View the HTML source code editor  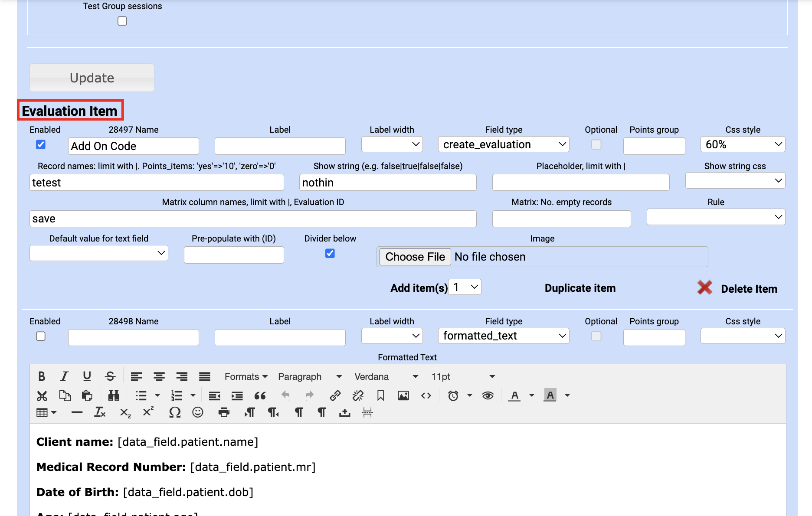(x=426, y=395)
